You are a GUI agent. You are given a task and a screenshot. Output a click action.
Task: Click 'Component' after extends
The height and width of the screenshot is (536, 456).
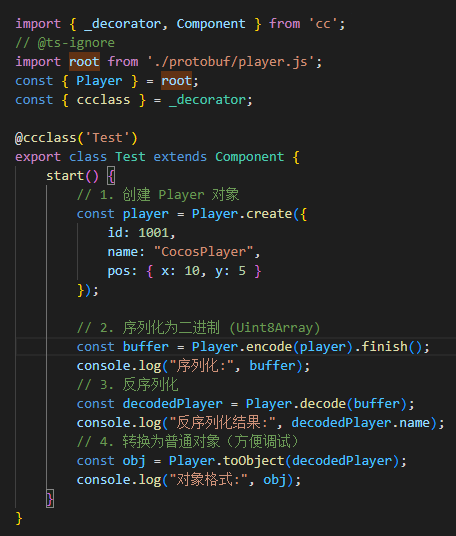pos(250,157)
